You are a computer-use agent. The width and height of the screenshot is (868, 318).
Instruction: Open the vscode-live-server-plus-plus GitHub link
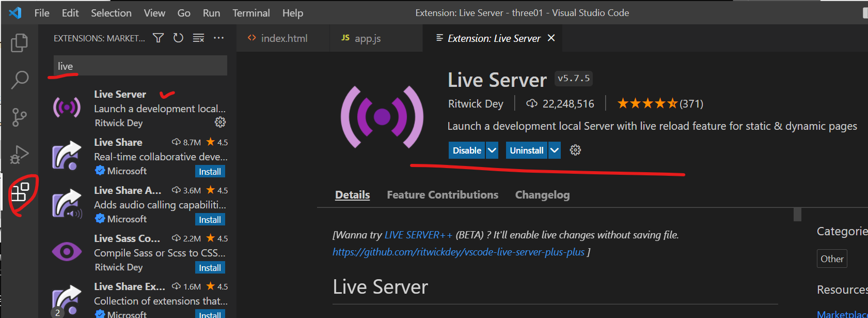459,252
